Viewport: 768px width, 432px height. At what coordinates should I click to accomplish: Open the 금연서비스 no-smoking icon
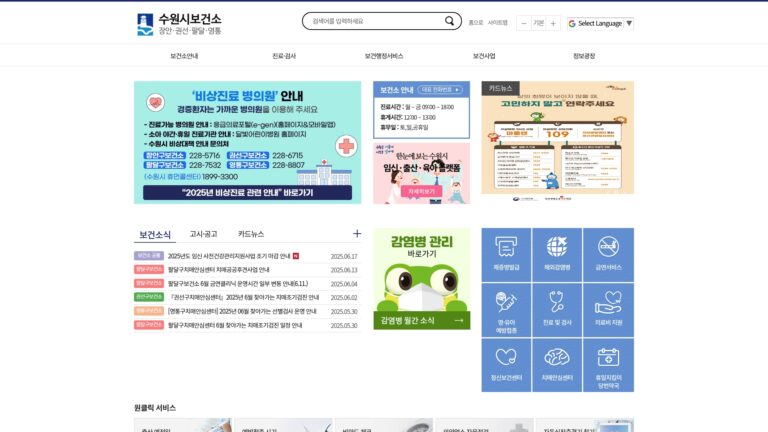click(x=608, y=255)
